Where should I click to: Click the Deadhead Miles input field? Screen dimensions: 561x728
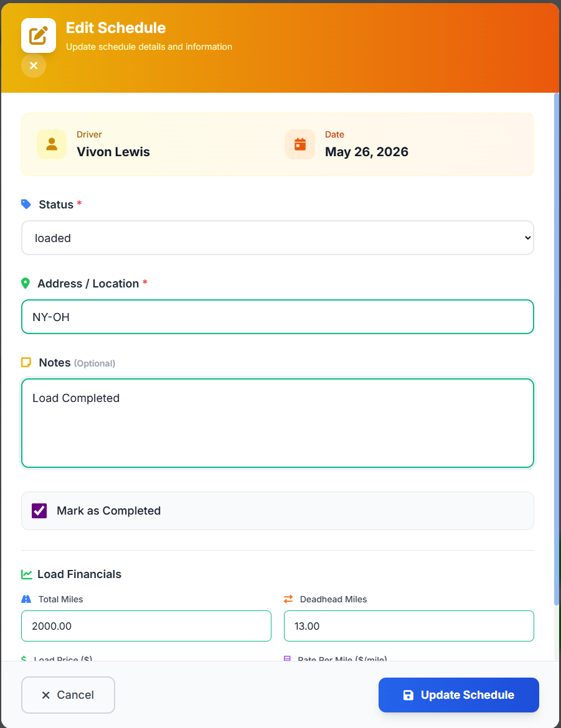click(x=409, y=626)
